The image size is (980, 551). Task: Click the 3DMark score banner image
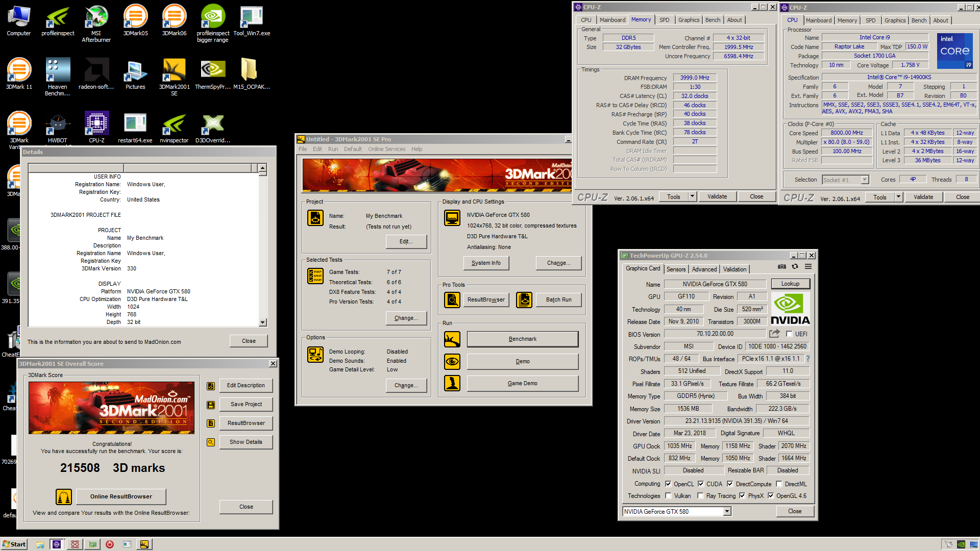pos(111,408)
